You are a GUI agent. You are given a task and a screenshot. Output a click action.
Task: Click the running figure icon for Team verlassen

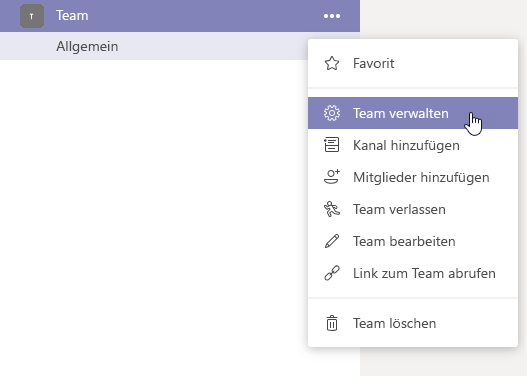[x=332, y=209]
